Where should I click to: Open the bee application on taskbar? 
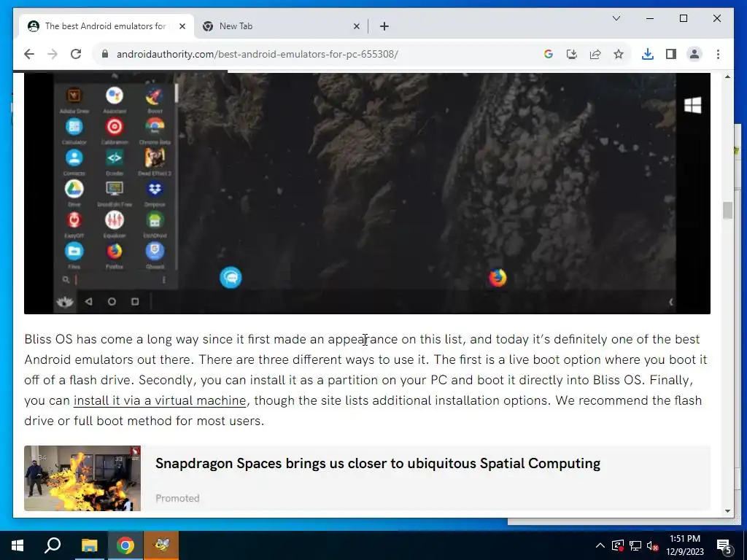161,545
